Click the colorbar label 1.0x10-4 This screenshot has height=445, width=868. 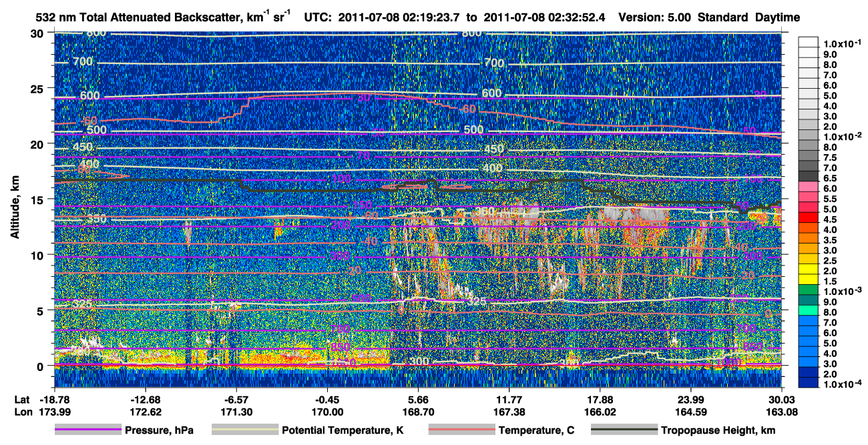click(x=841, y=385)
